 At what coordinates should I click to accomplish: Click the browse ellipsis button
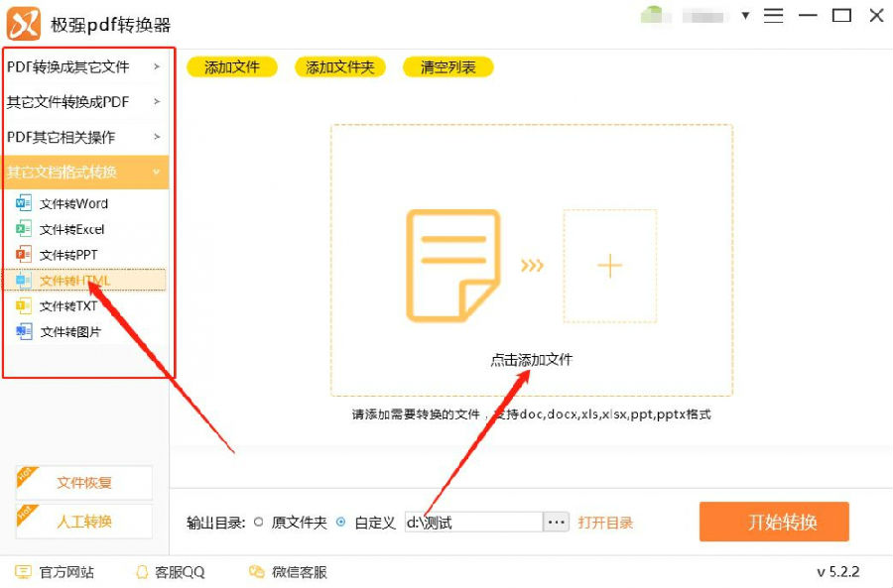556,522
